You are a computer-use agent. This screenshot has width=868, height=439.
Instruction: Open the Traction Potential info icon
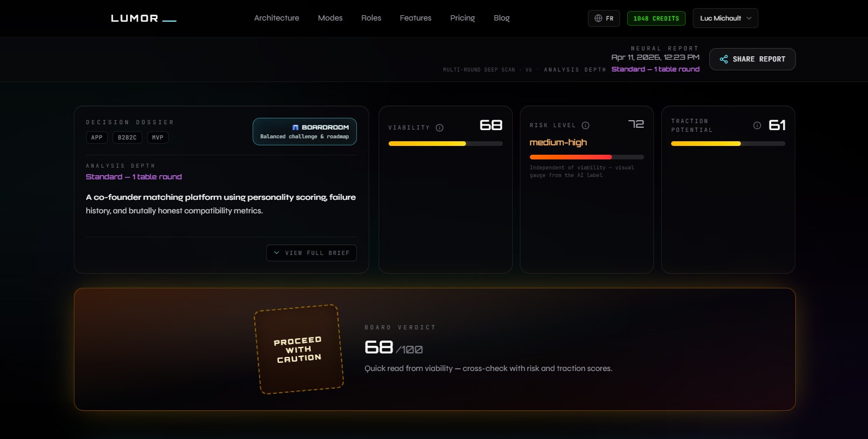click(x=757, y=125)
